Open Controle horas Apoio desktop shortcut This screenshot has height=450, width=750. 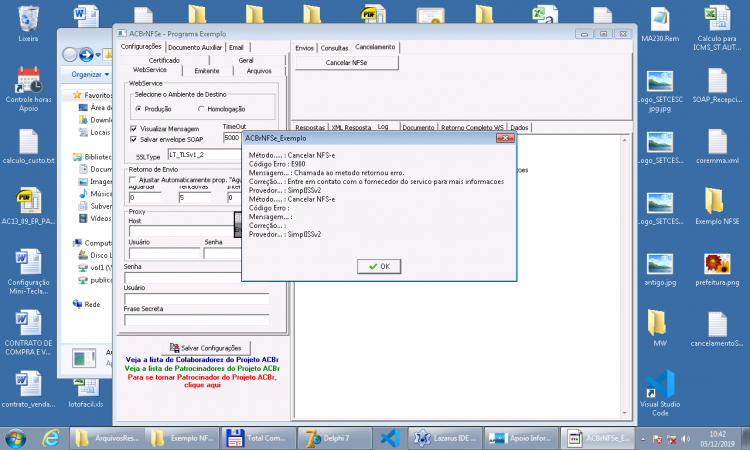point(28,89)
